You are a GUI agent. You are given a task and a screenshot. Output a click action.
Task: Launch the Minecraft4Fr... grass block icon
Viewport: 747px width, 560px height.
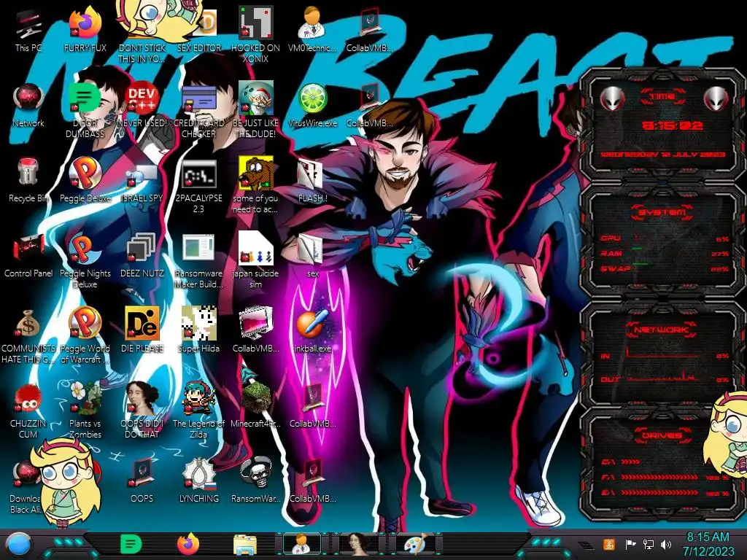pyautogui.click(x=256, y=405)
